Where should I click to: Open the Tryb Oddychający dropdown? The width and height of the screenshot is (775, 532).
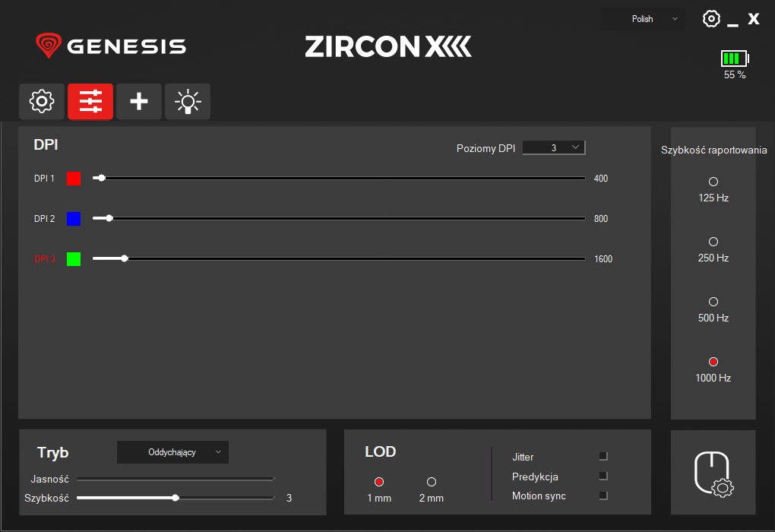click(x=172, y=452)
